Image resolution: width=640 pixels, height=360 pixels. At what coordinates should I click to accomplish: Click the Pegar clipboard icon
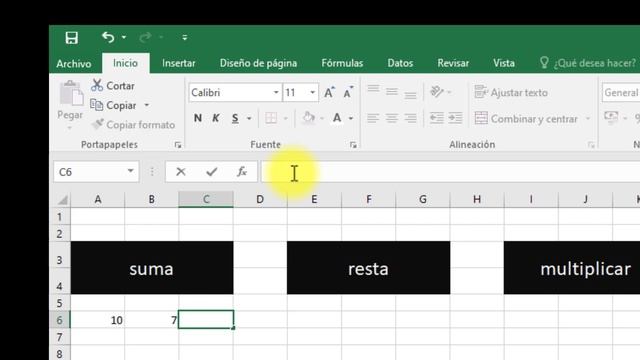point(71,94)
